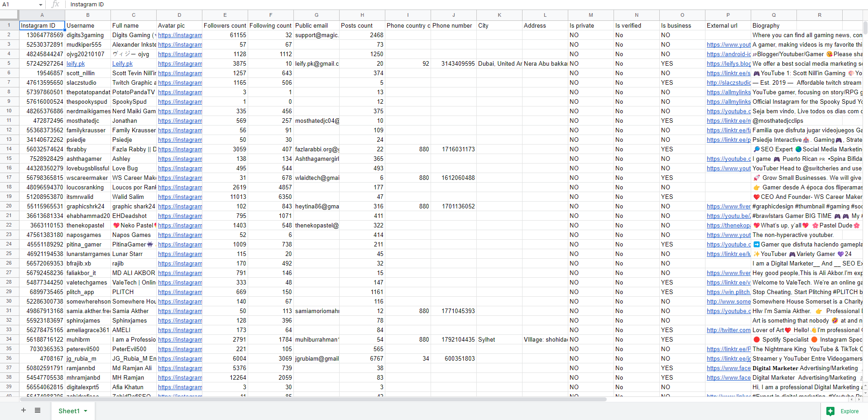
Task: Open the http://slaczstudio external link
Action: click(x=729, y=82)
